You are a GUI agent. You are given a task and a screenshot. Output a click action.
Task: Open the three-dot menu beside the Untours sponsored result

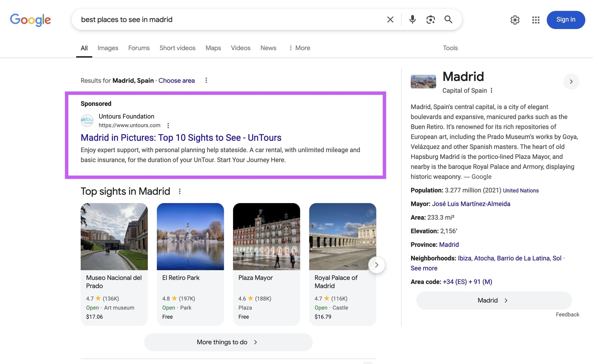pos(168,125)
